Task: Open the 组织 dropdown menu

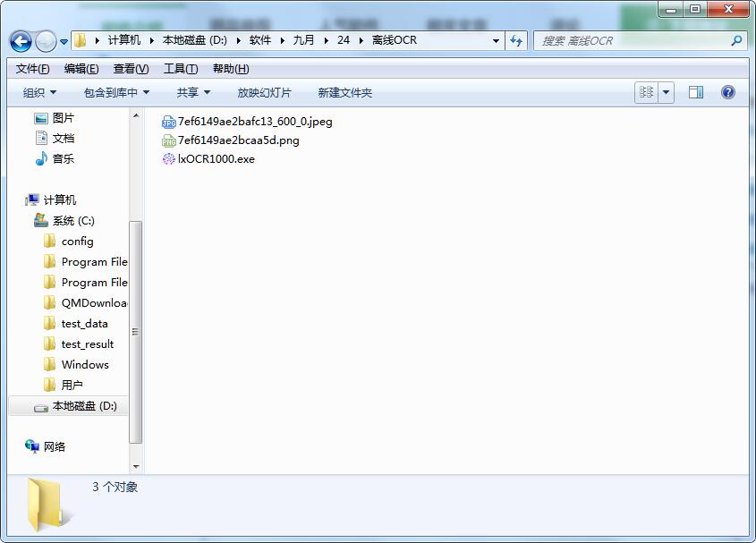Action: [39, 92]
